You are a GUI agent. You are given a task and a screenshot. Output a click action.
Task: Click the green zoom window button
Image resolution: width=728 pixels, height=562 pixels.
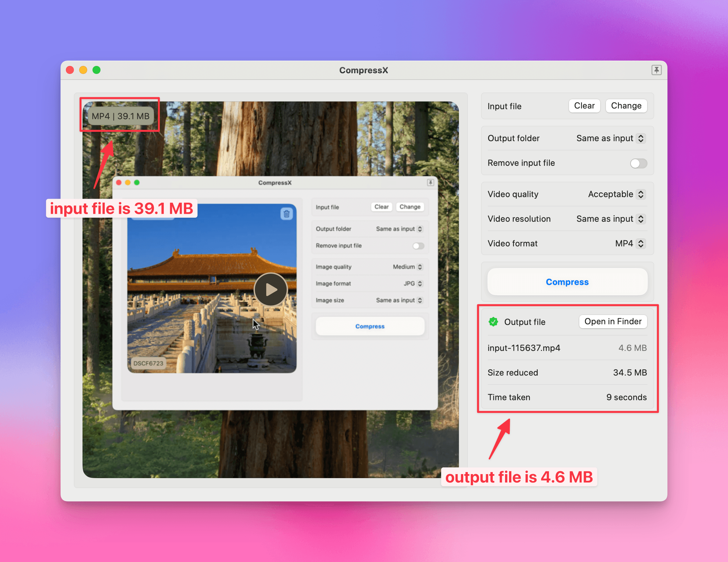coord(96,70)
